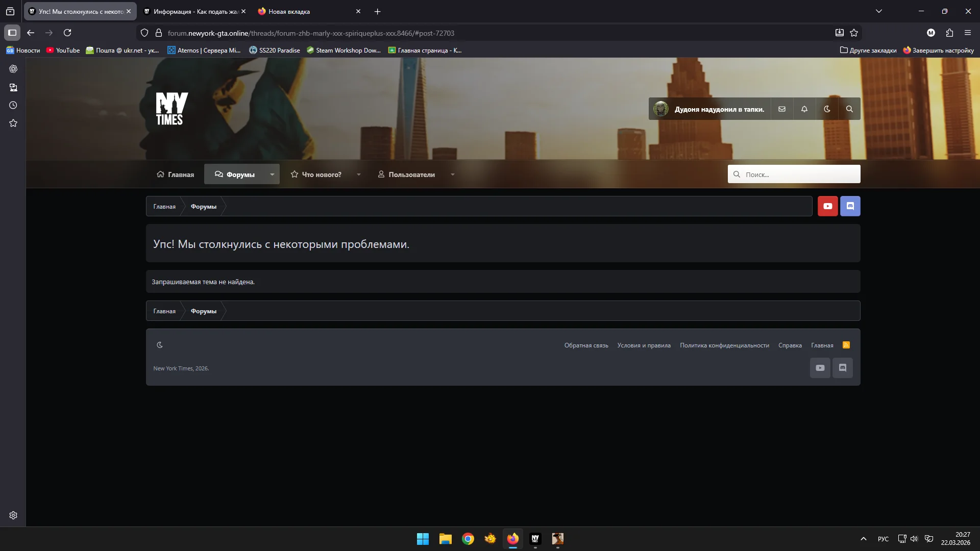
Task: Open File Explorer from the Windows taskbar
Action: click(x=445, y=539)
